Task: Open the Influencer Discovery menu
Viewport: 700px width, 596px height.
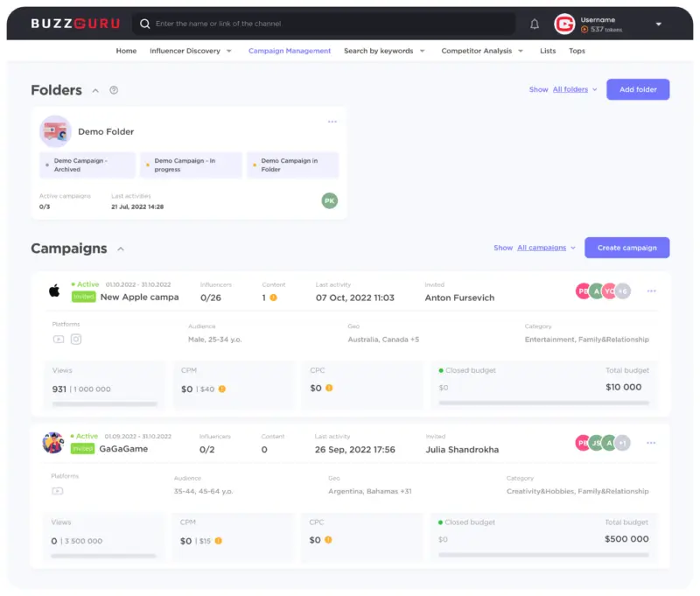Action: (x=191, y=51)
